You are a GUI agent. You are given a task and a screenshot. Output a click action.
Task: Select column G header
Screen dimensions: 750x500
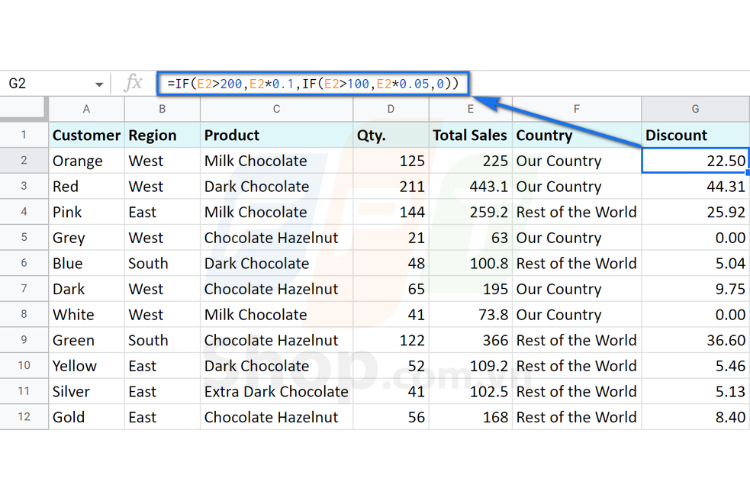[695, 109]
